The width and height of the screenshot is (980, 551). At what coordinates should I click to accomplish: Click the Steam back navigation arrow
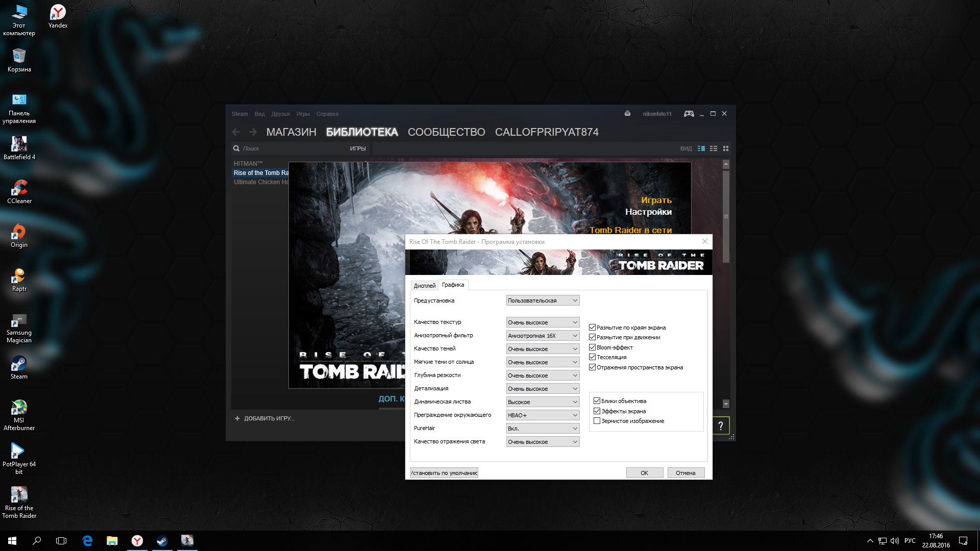236,132
